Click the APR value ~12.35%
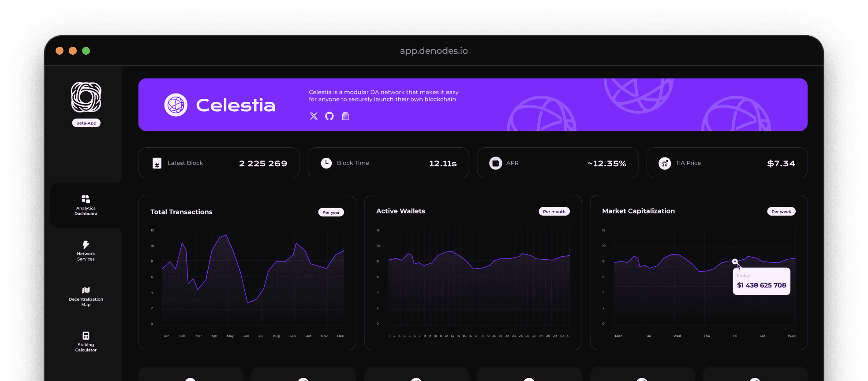 pyautogui.click(x=607, y=164)
